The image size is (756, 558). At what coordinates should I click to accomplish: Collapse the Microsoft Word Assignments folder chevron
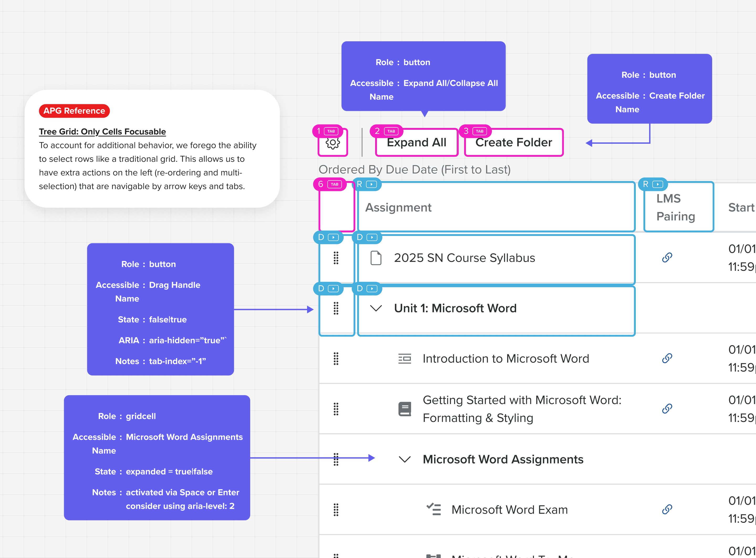tap(404, 459)
